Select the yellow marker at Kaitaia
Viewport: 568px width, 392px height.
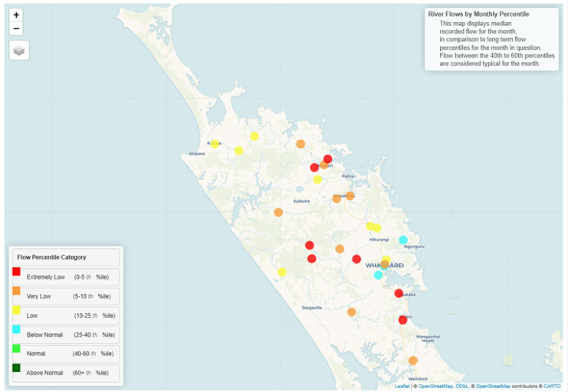215,144
